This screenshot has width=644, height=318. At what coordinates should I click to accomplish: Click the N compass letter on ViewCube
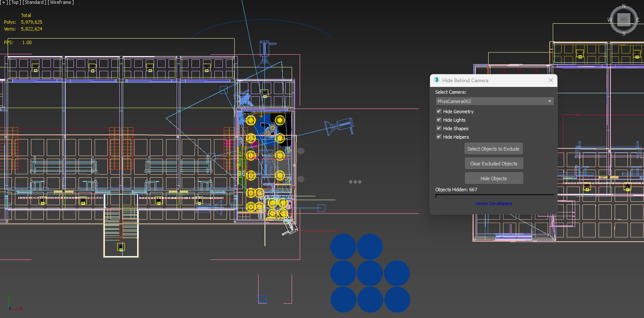(x=624, y=6)
